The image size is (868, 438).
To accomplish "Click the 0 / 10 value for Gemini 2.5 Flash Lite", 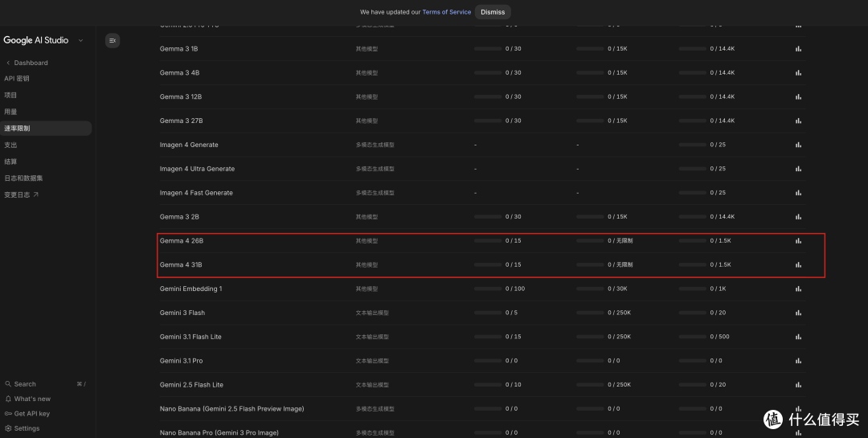I will pos(513,385).
